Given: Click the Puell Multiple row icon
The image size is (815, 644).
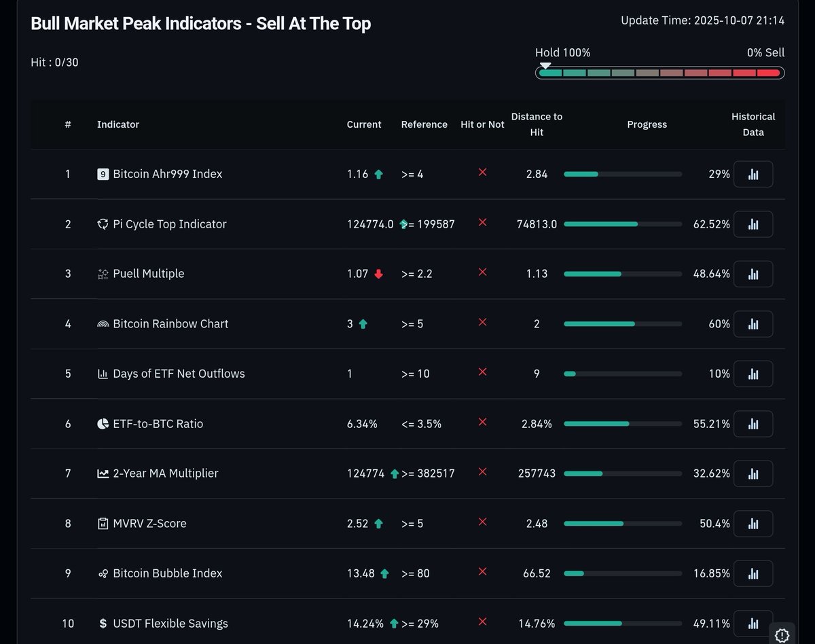Looking at the screenshot, I should pos(103,274).
